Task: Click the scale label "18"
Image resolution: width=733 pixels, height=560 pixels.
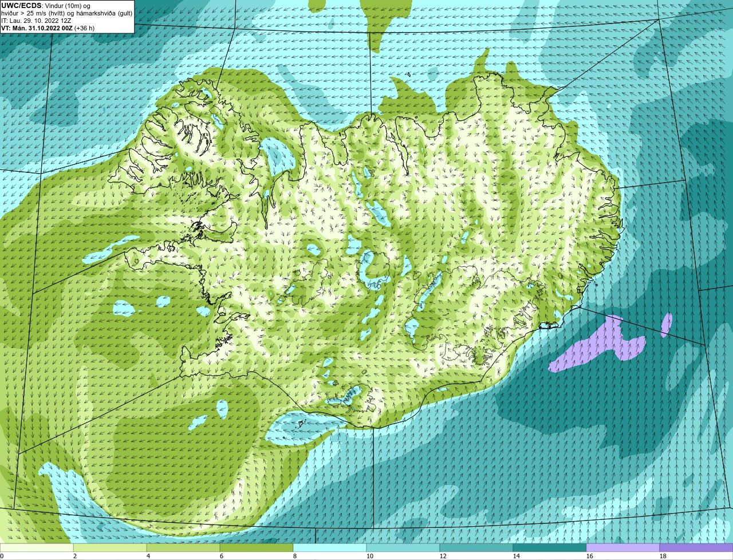Action: click(x=663, y=556)
